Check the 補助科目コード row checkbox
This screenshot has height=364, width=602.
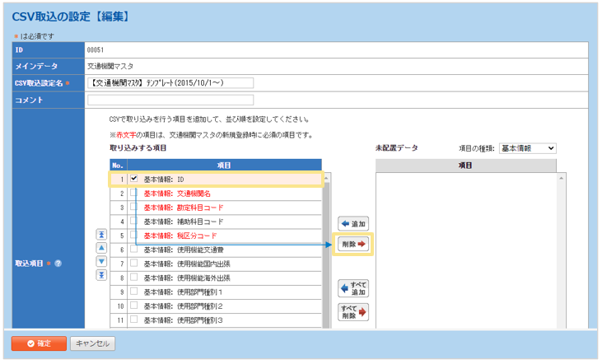point(133,221)
